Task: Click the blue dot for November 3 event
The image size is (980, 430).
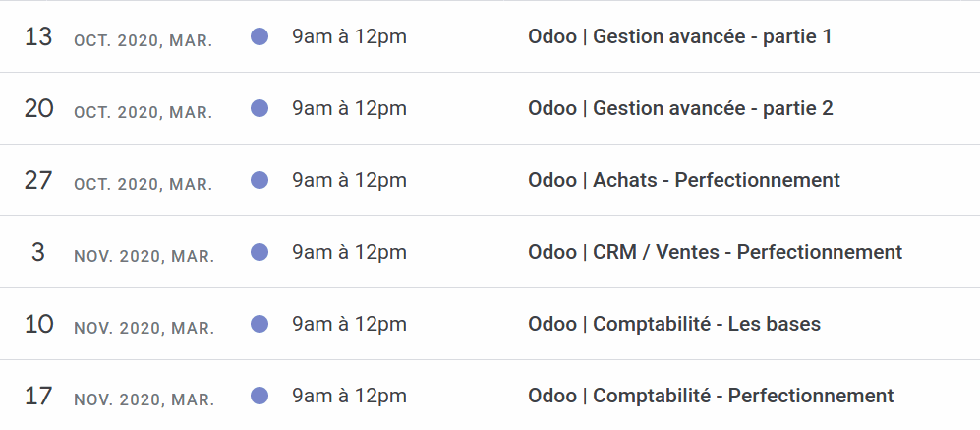Action: [x=259, y=252]
